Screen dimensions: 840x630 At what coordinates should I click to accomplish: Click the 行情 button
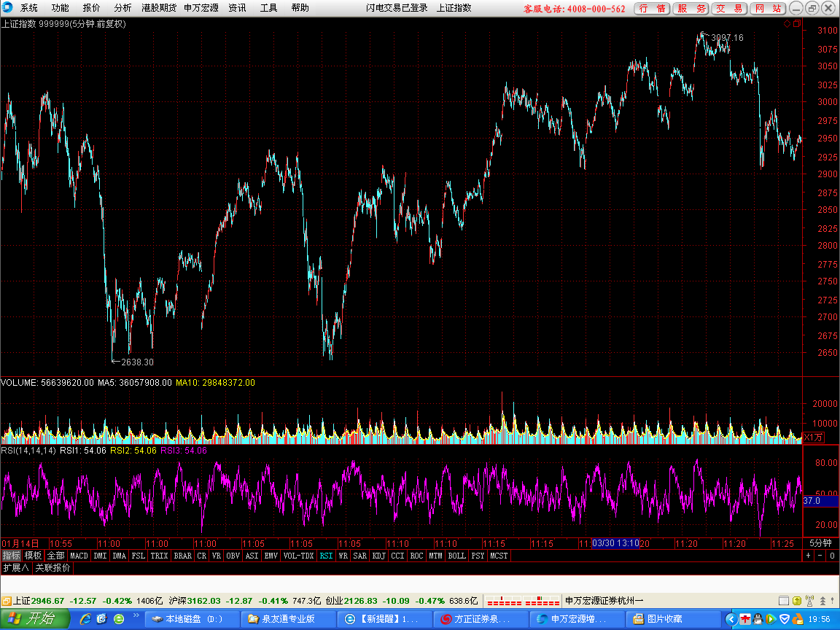click(x=652, y=9)
